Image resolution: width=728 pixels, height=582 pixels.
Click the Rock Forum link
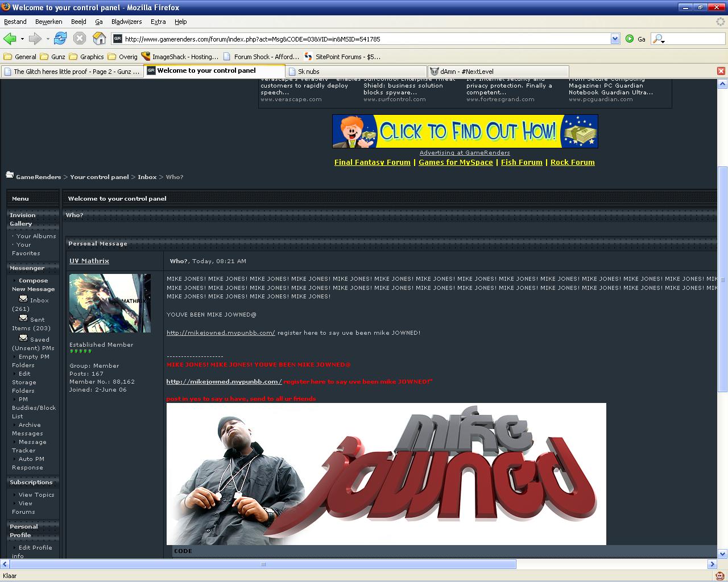pos(573,162)
